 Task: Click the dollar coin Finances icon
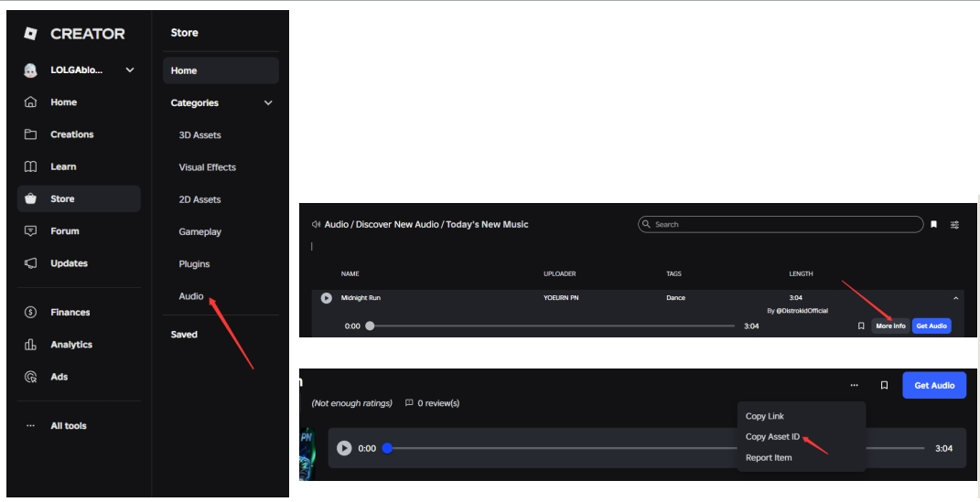30,312
